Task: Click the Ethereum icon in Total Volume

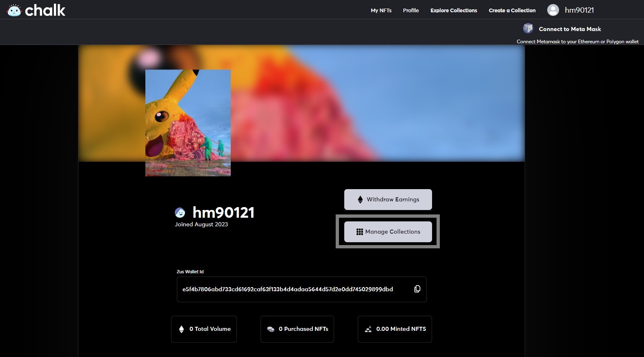Action: click(x=182, y=329)
